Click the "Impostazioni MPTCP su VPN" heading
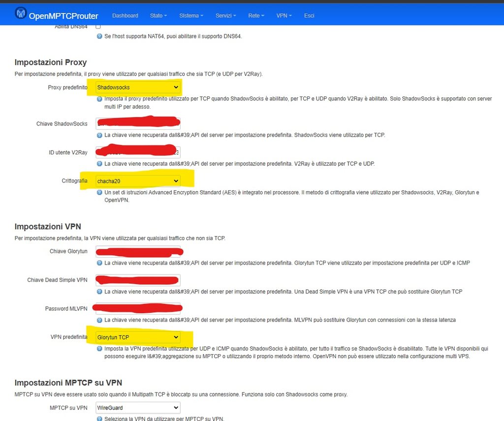 coord(68,383)
